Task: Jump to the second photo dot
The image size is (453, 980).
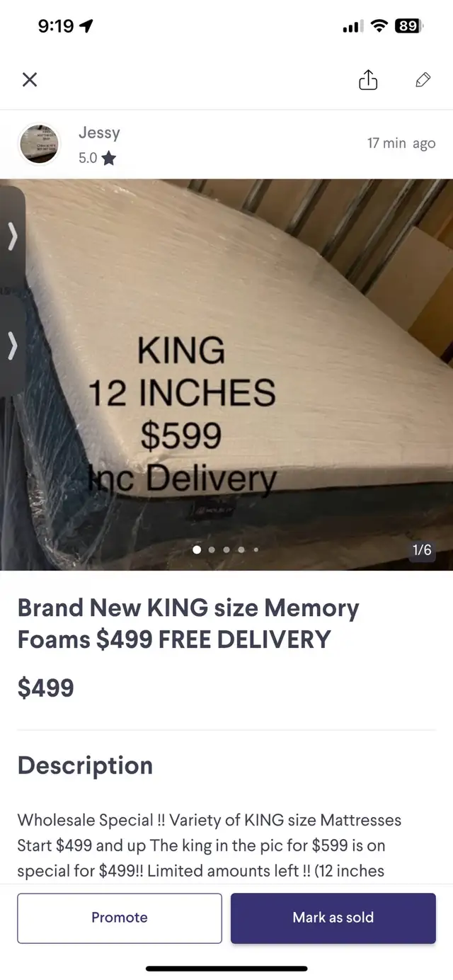Action: [212, 549]
